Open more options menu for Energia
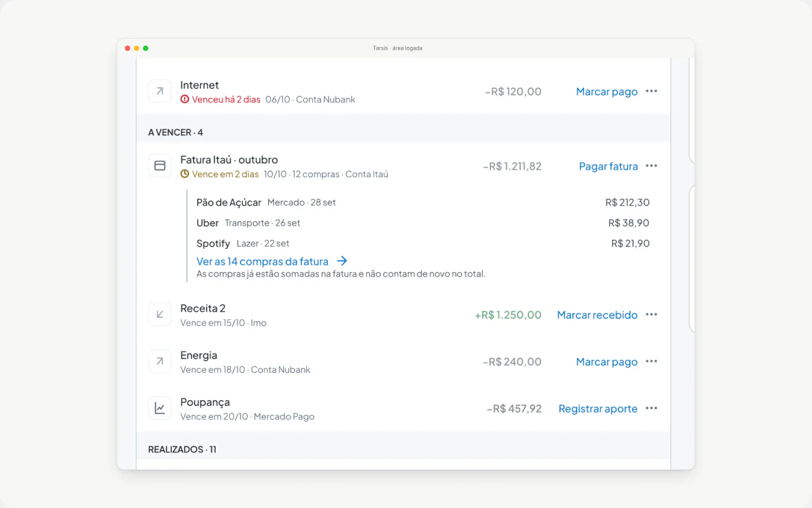The image size is (812, 508). (652, 361)
